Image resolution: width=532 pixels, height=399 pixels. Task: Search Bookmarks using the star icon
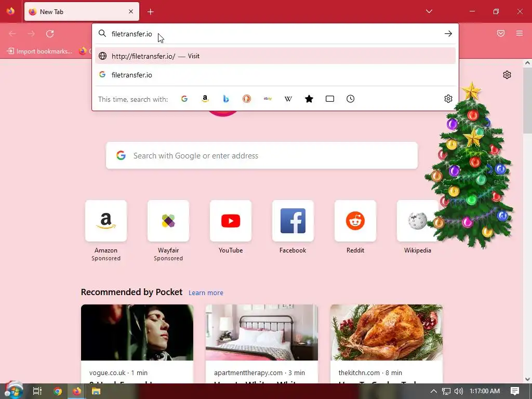[309, 99]
